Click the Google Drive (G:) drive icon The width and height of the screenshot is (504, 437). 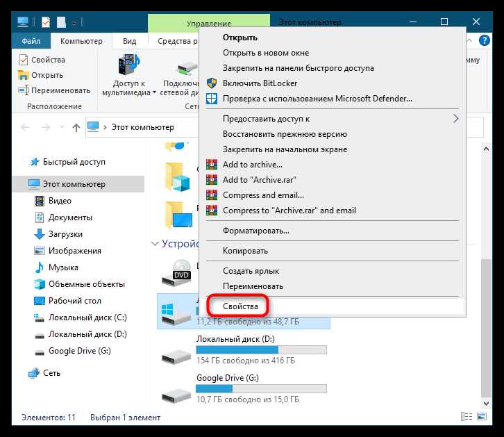[x=176, y=392]
